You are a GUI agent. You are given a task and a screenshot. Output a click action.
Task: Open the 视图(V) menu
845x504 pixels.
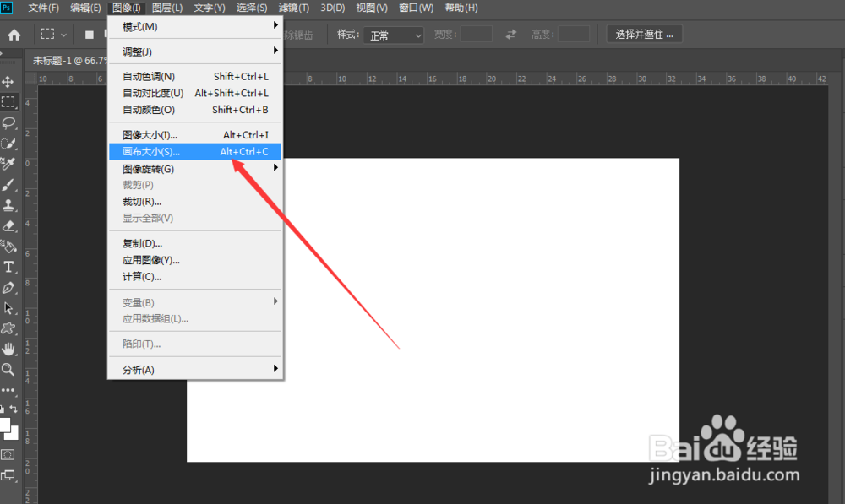(x=372, y=8)
